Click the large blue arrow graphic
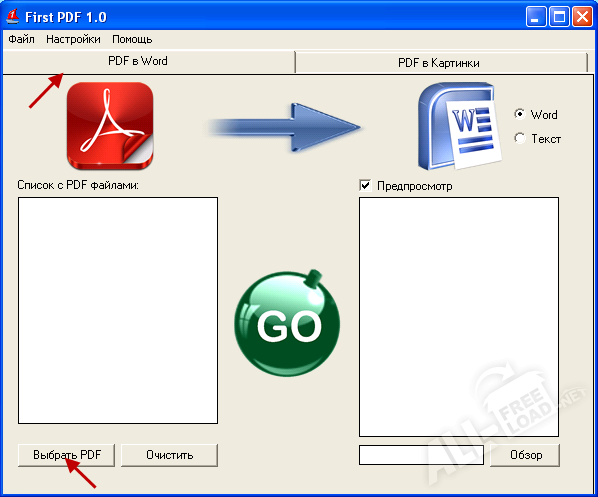The image size is (598, 497). point(284,127)
